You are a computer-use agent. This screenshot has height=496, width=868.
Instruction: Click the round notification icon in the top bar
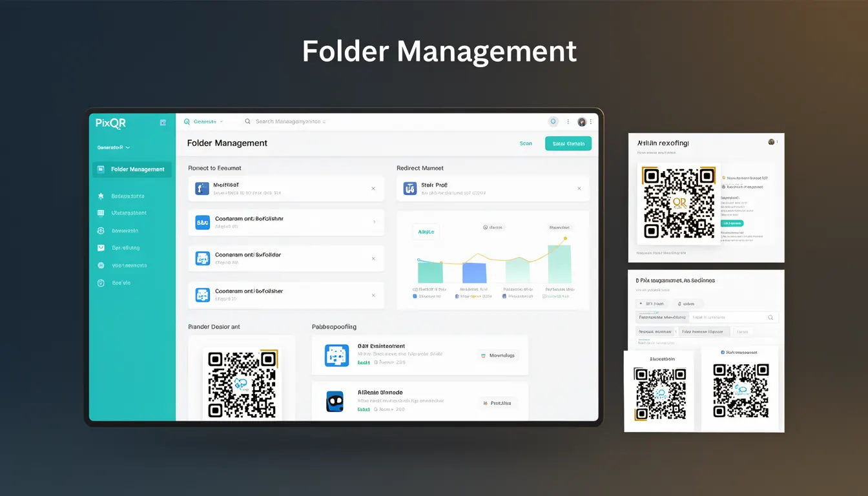[x=553, y=121]
